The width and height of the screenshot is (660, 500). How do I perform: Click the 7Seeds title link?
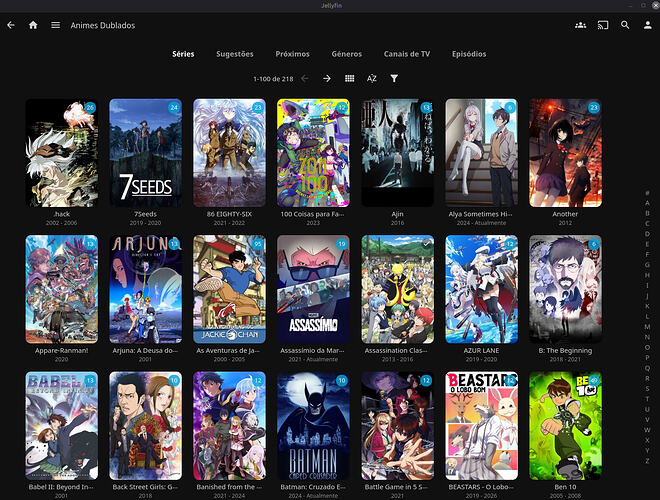pos(146,214)
